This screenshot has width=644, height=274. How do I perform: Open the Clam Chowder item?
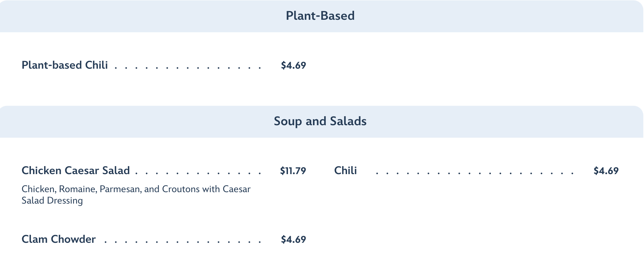58,239
